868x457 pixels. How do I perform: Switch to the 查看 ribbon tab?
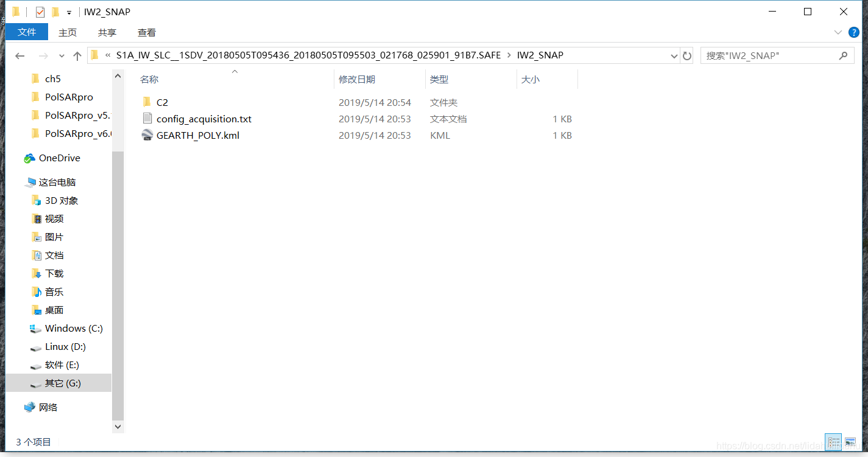147,32
